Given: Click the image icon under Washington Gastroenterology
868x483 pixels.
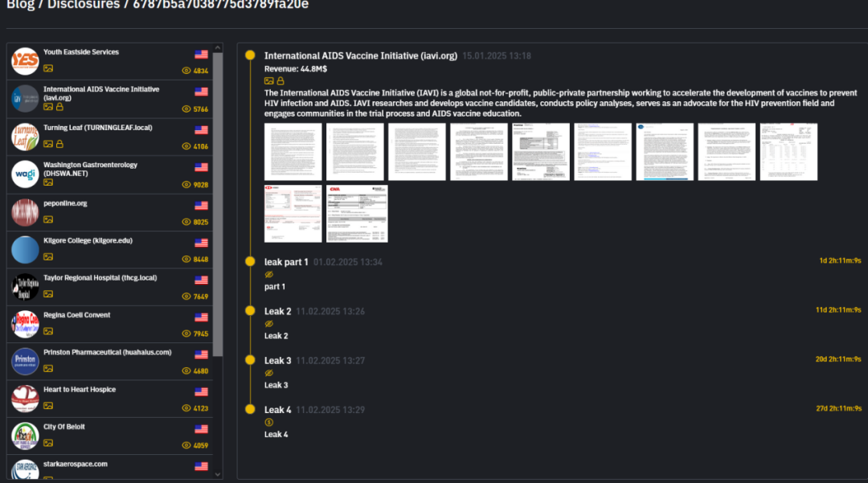Looking at the screenshot, I should 48,182.
